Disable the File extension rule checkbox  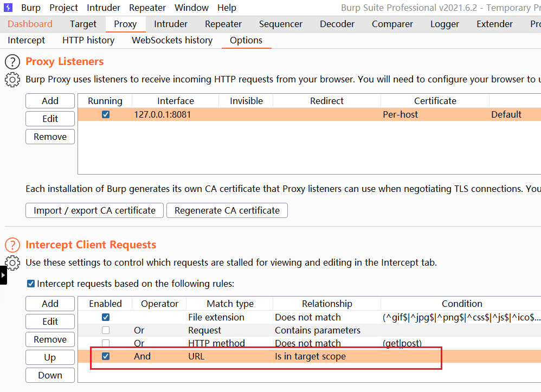pyautogui.click(x=106, y=317)
